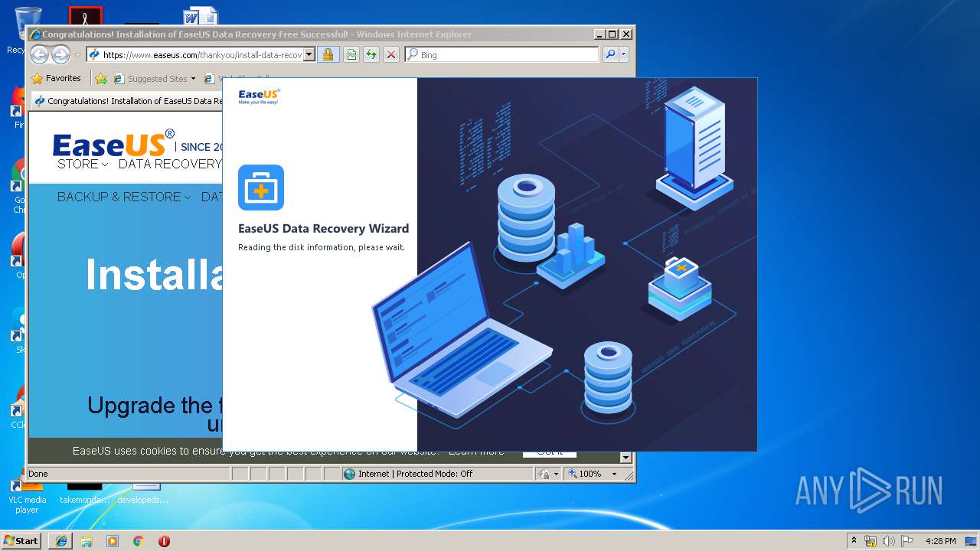Click the Data Recovery Wizard medical kit icon
The width and height of the screenshot is (980, 551).
261,187
